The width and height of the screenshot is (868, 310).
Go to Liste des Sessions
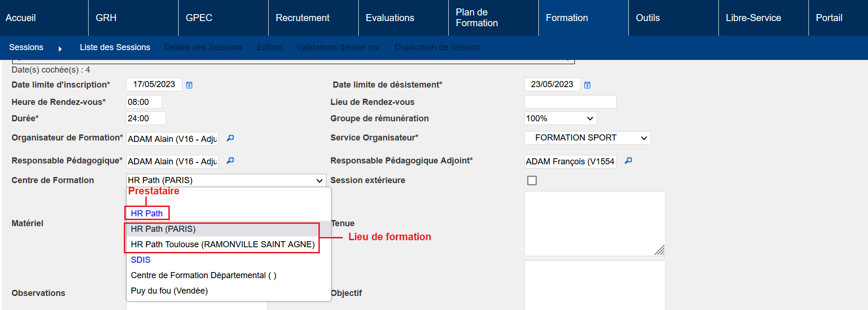115,47
